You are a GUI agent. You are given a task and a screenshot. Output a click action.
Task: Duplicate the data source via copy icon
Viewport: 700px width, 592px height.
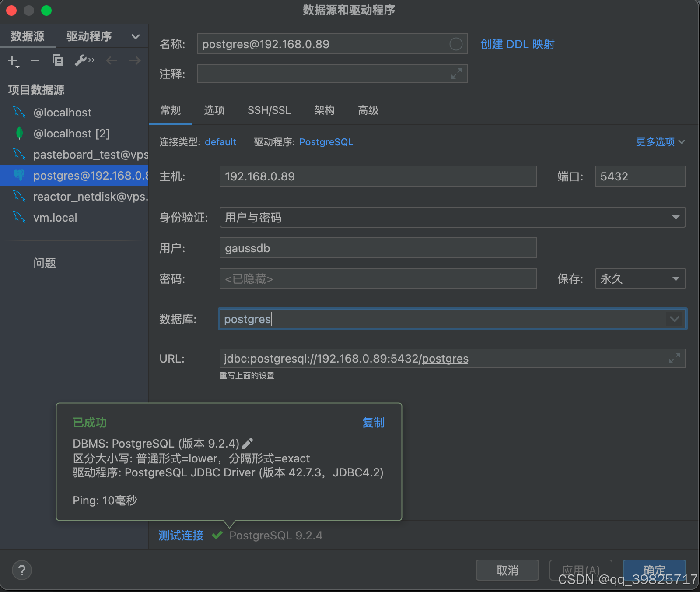point(58,60)
